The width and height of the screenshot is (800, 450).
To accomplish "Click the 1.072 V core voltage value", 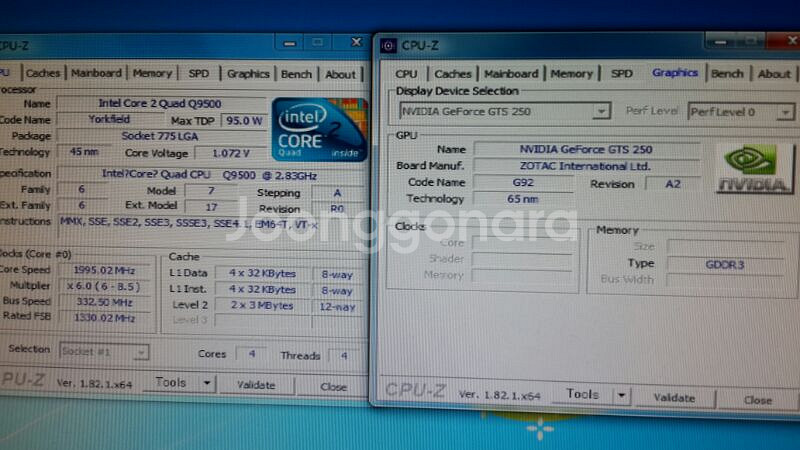I will pyautogui.click(x=231, y=153).
